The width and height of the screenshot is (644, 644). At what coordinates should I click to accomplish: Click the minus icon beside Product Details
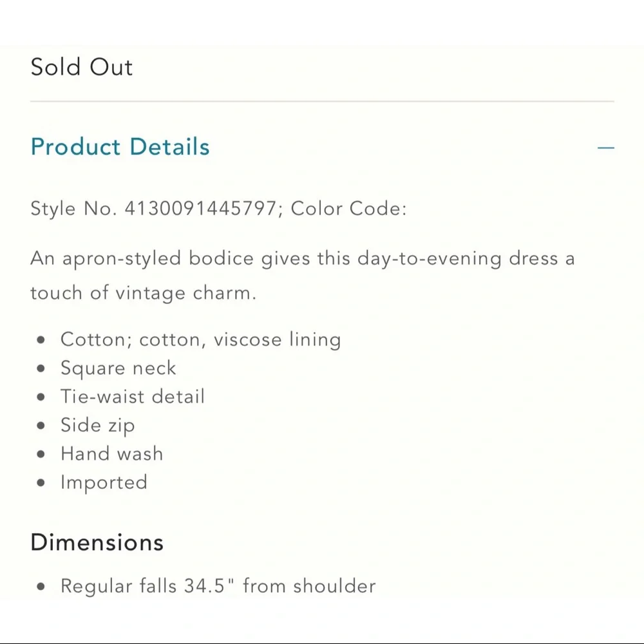click(606, 147)
